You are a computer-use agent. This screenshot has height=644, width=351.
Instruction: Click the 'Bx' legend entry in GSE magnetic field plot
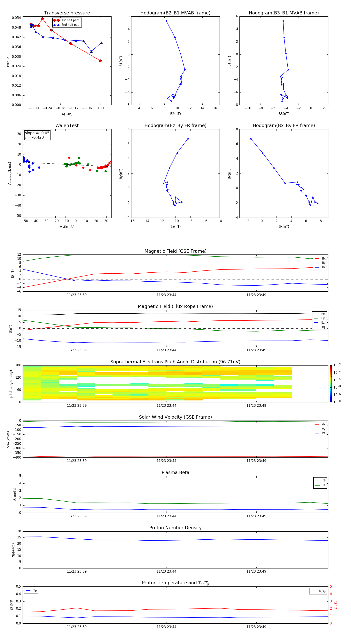(x=320, y=259)
